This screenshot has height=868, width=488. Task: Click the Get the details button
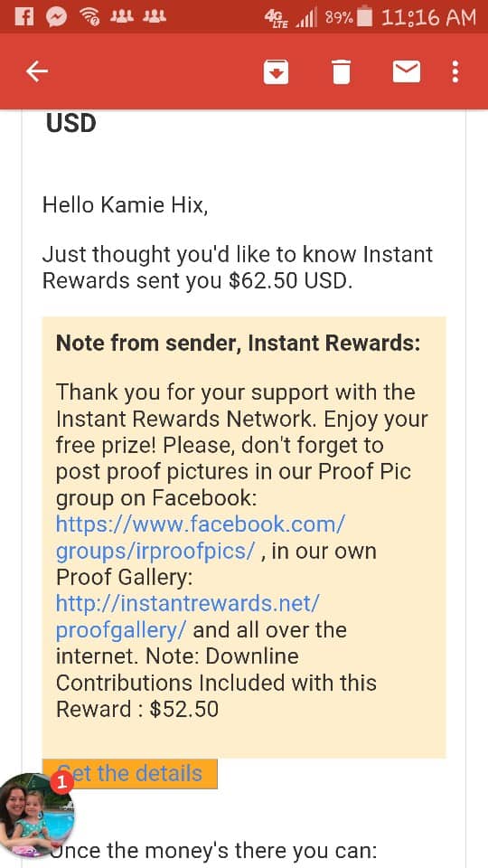(130, 773)
